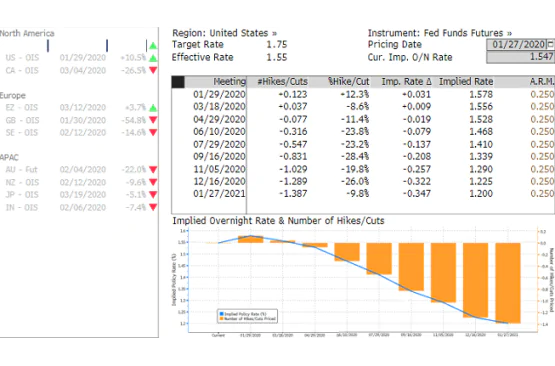
Task: Click the red down arrow beside AU - Fut
Action: 153,170
